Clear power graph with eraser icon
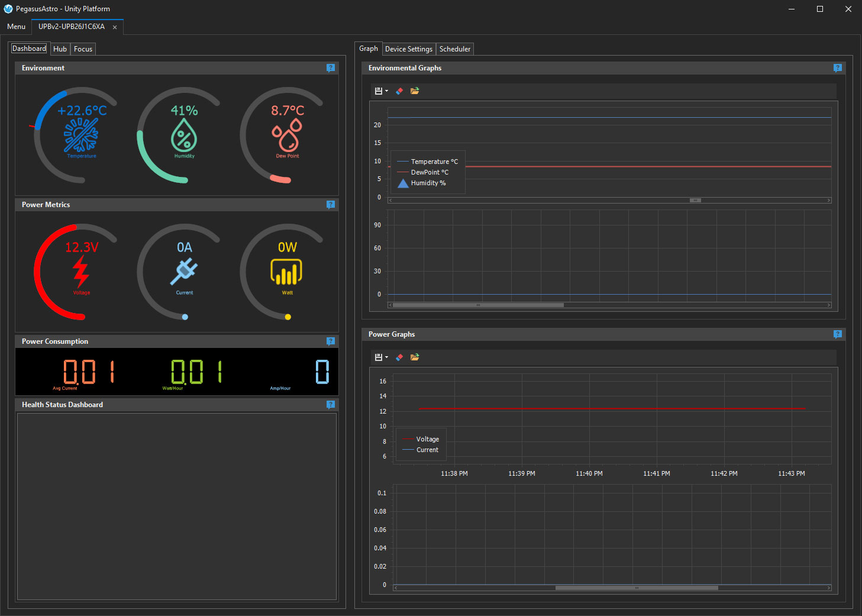This screenshot has width=862, height=616. pos(399,357)
